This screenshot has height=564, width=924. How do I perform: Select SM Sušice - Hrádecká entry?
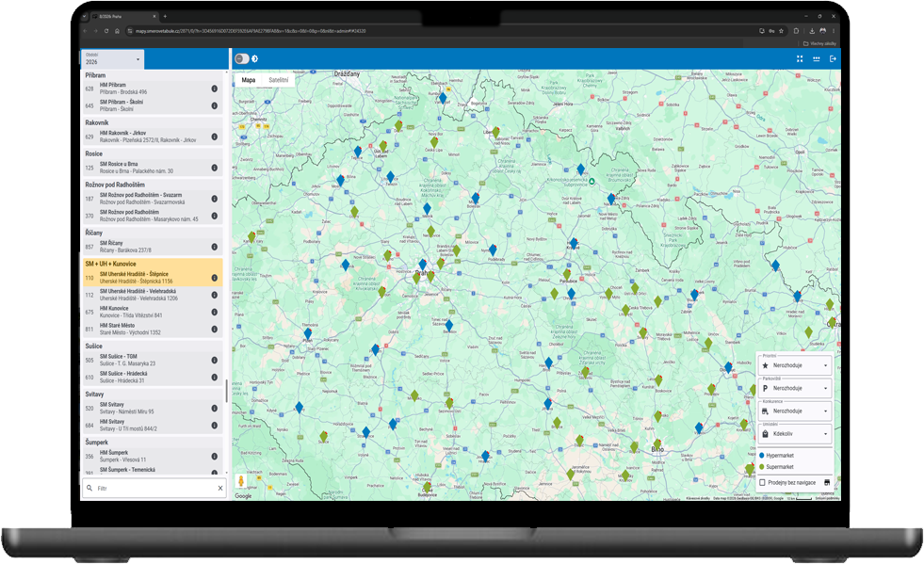(153, 378)
